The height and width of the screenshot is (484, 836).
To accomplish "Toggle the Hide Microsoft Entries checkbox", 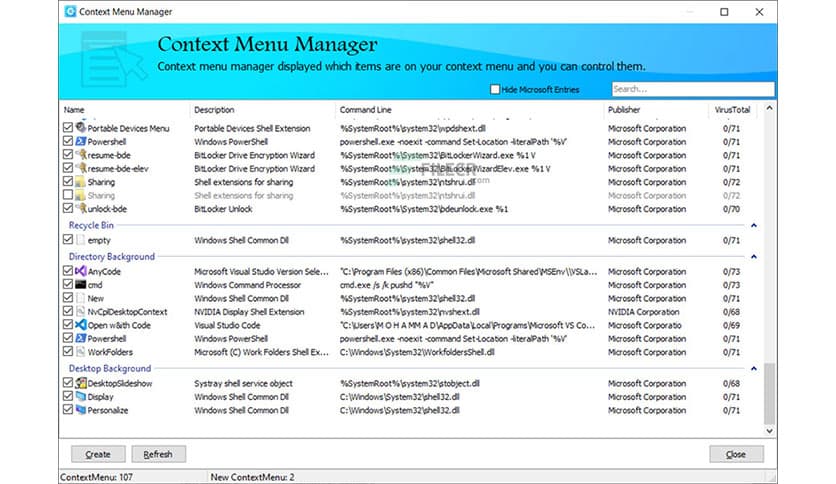I will (495, 89).
